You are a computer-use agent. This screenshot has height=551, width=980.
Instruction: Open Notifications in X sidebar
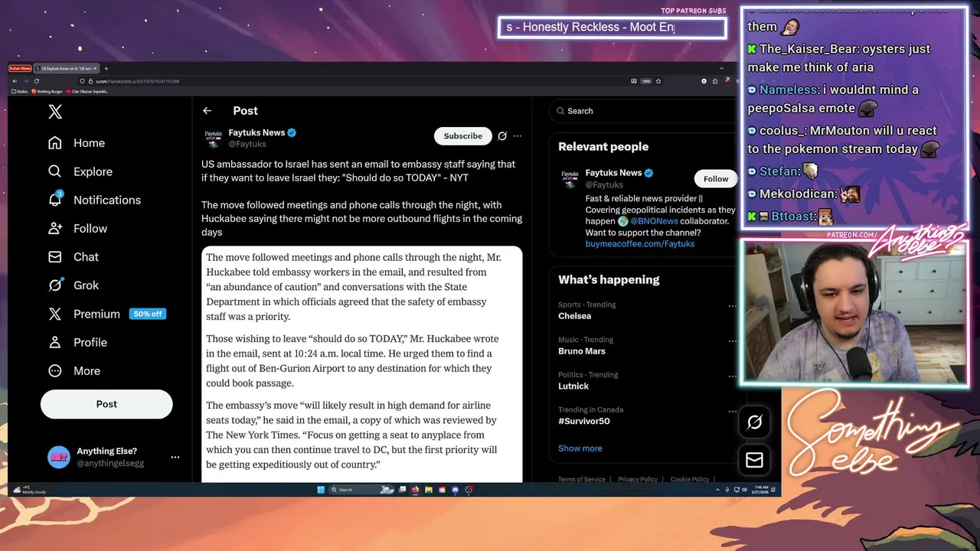pyautogui.click(x=94, y=200)
